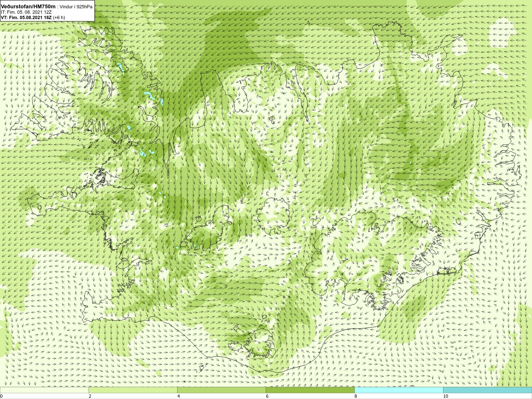532x399 pixels.
Task: Click the 'IT: Fim. 05. 08. 2021 12Z' line
Action: tap(26, 12)
